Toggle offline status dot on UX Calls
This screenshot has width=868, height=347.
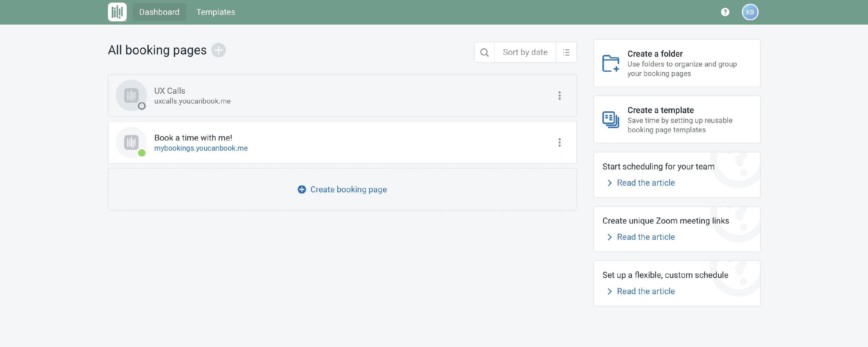142,106
